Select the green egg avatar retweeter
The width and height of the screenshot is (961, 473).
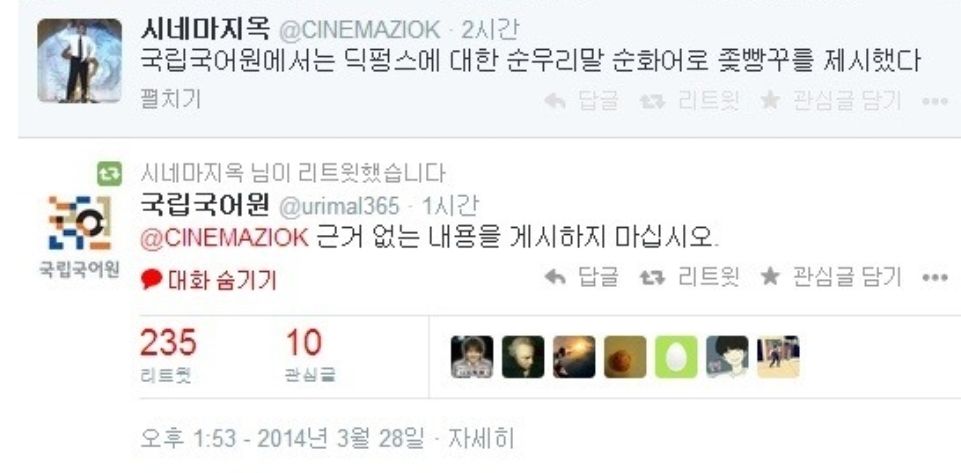pos(676,357)
